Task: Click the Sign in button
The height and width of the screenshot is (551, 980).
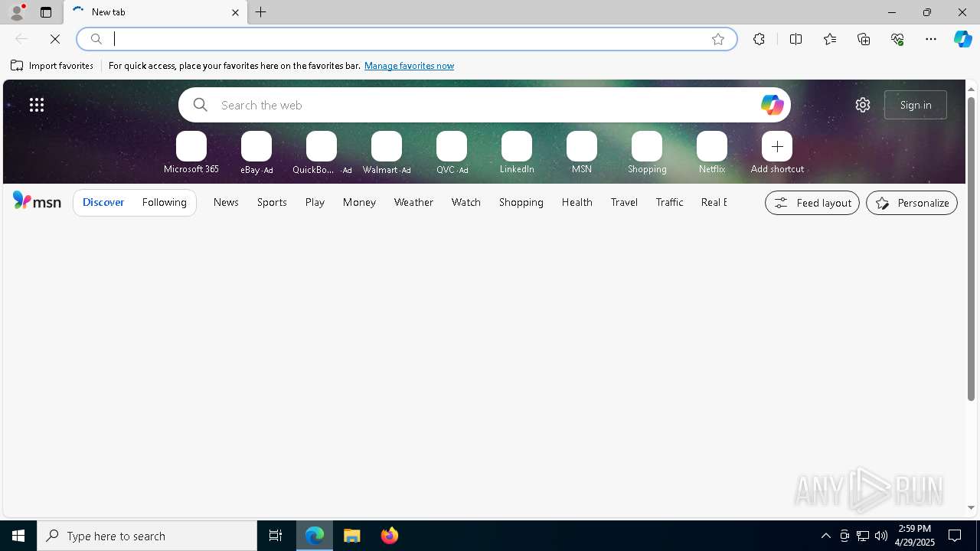Action: pos(916,105)
